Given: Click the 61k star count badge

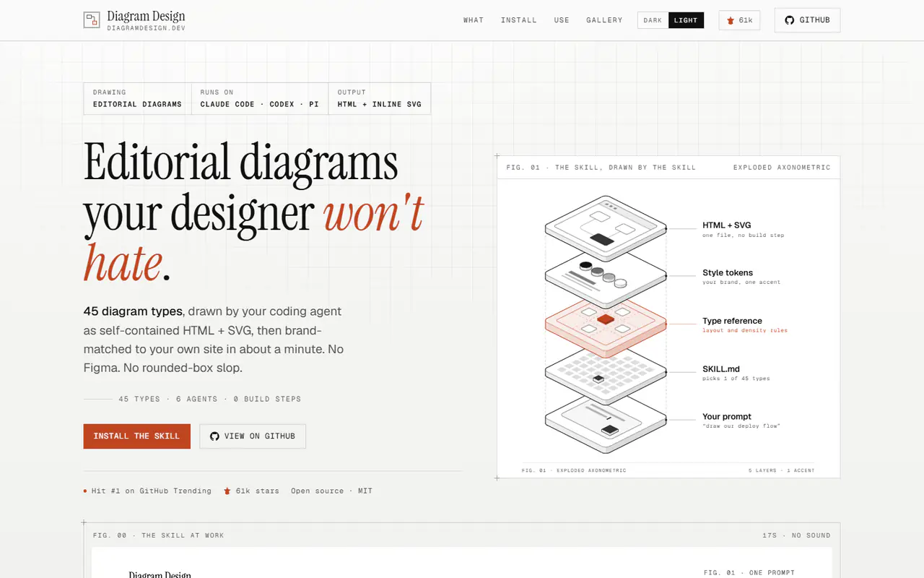Looking at the screenshot, I should click(739, 20).
